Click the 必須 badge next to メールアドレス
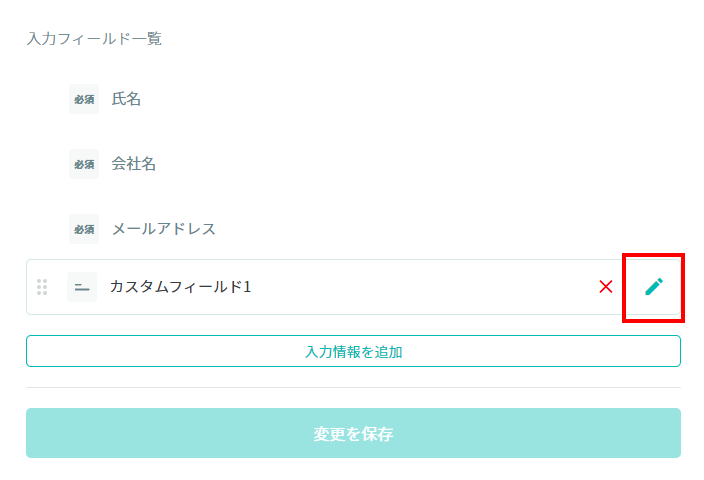Screen dimensions: 704x480 [84, 229]
